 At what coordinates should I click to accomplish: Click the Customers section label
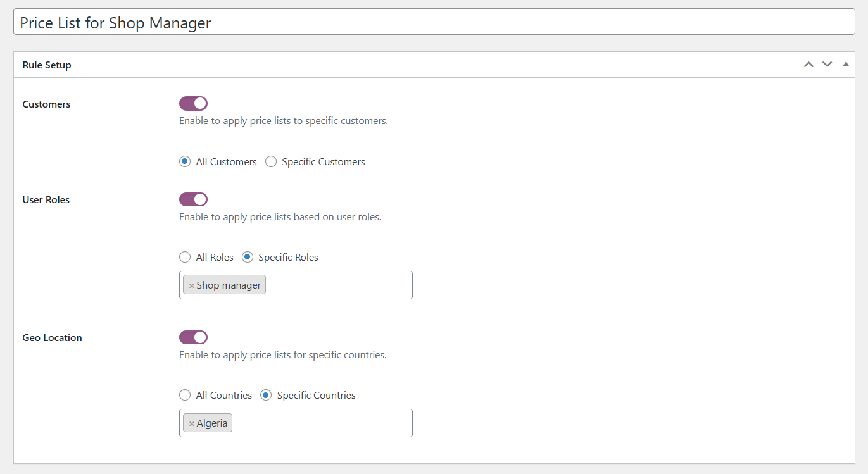pyautogui.click(x=46, y=104)
